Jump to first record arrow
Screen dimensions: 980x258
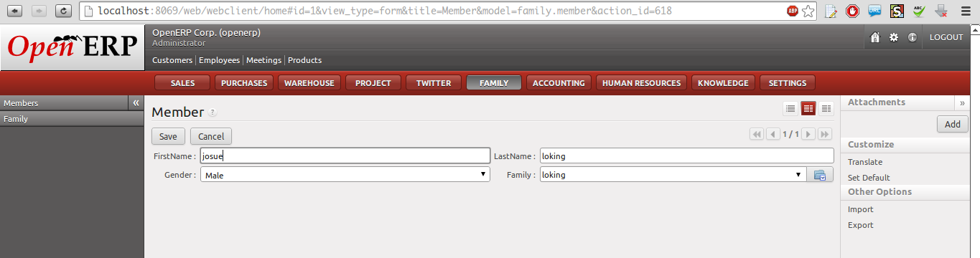coord(756,134)
